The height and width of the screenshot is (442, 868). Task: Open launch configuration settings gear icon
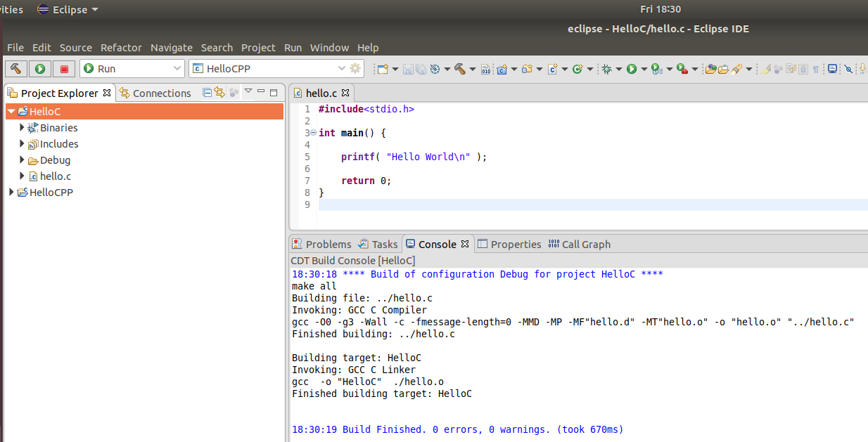tap(355, 68)
